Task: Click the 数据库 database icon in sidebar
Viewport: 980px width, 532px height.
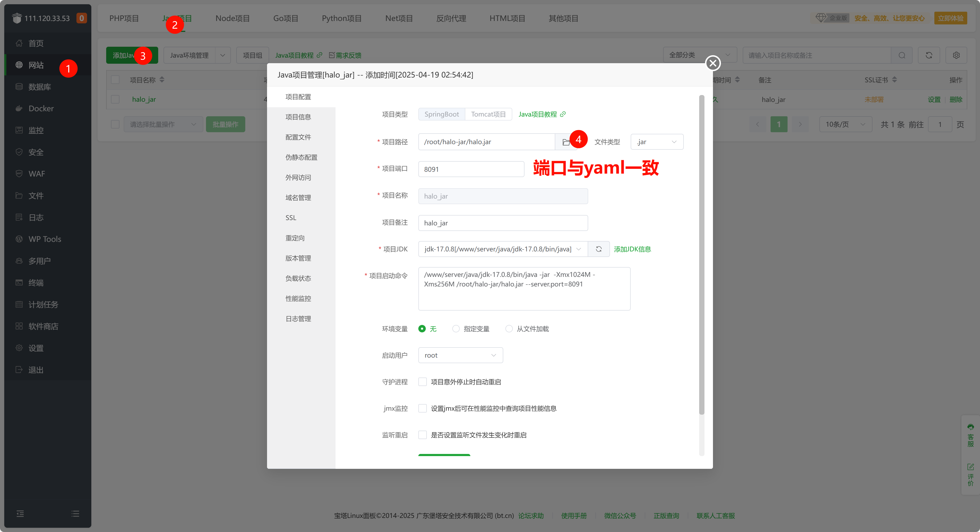Action: [x=19, y=87]
